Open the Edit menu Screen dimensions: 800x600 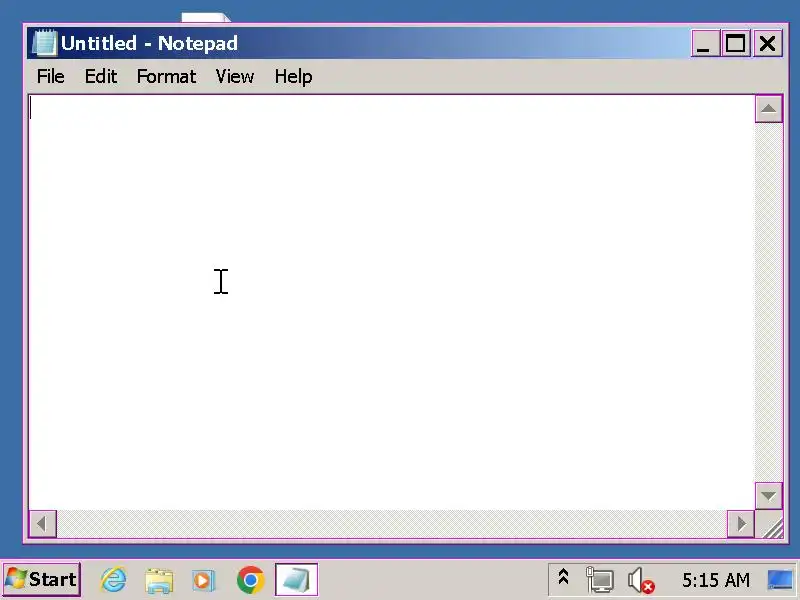(x=101, y=77)
